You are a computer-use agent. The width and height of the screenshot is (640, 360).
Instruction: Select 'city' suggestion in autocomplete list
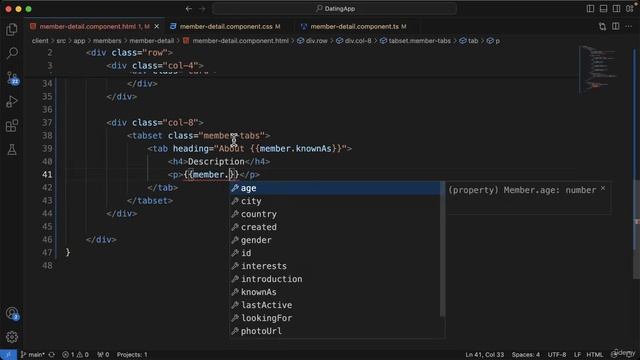click(x=335, y=201)
